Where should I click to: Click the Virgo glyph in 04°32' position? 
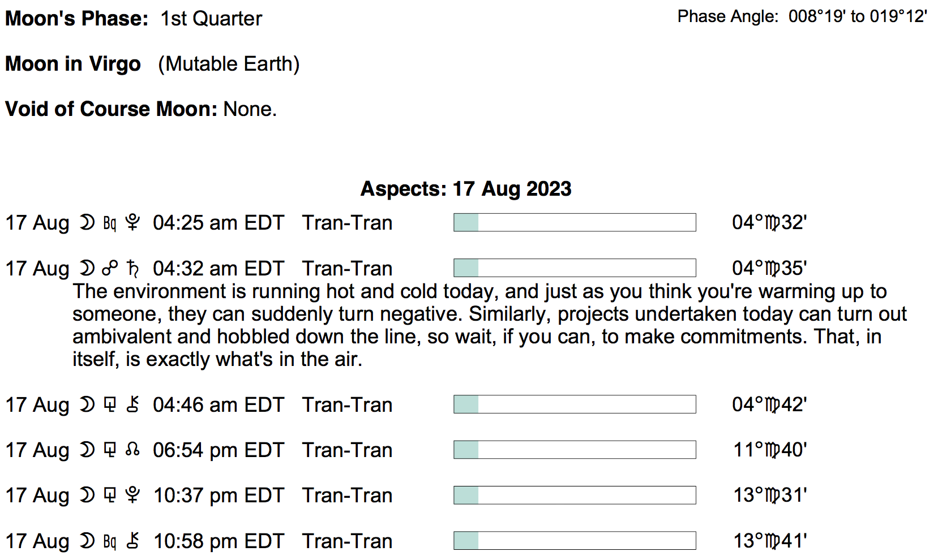tap(773, 223)
